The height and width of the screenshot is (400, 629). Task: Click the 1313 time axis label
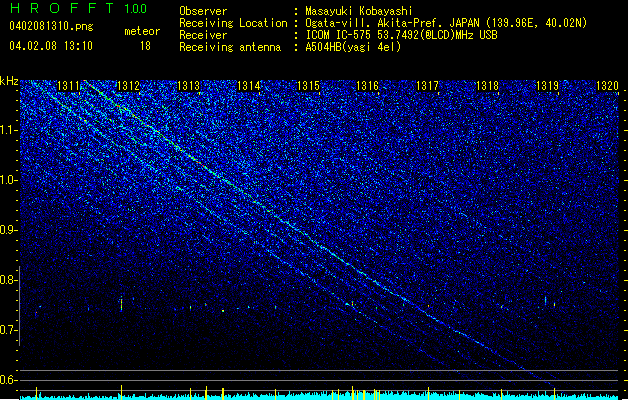(189, 86)
